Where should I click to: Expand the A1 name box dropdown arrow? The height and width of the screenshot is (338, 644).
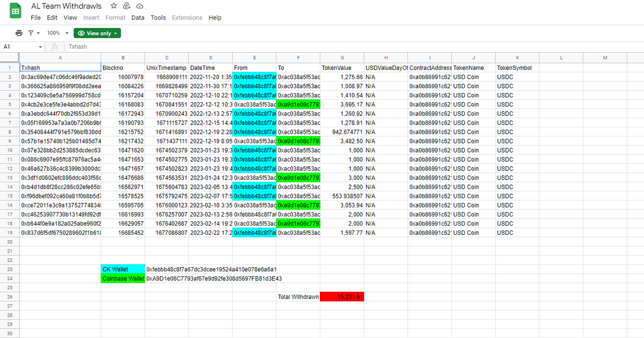[x=40, y=47]
